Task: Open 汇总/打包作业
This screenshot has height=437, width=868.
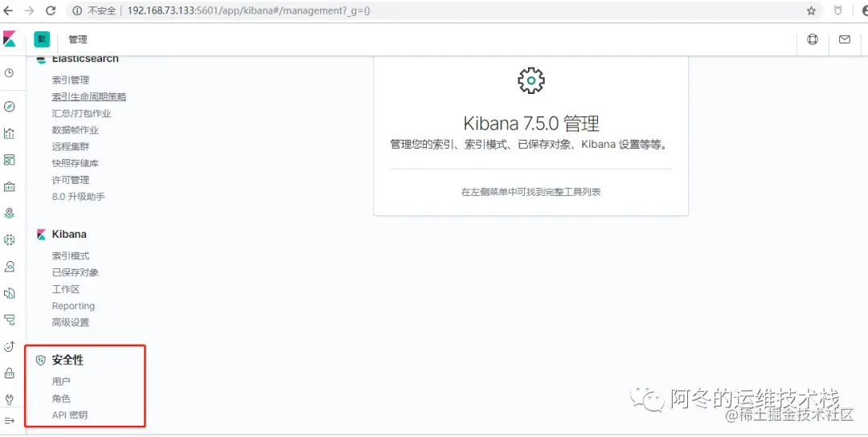Action: (x=81, y=113)
